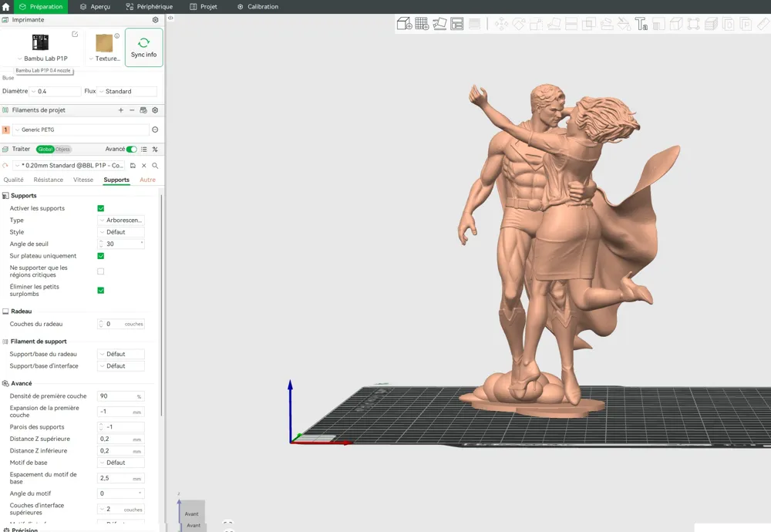Viewport: 771px width, 532px height.
Task: Click the Angle de seuil stepper arrows
Action: click(101, 244)
